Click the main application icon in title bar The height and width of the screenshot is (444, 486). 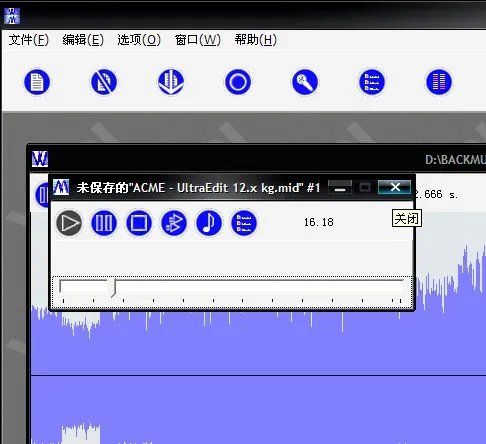coord(12,16)
